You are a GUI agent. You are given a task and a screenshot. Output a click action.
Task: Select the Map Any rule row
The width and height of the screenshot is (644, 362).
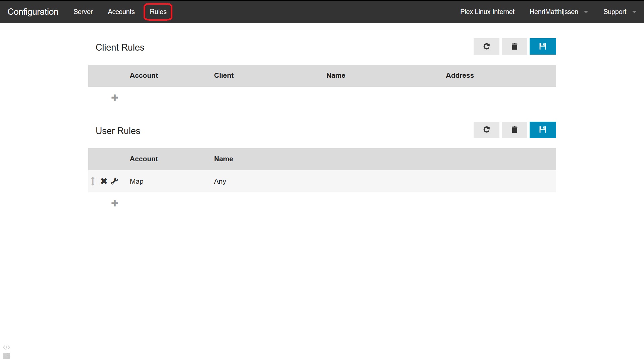pyautogui.click(x=335, y=181)
